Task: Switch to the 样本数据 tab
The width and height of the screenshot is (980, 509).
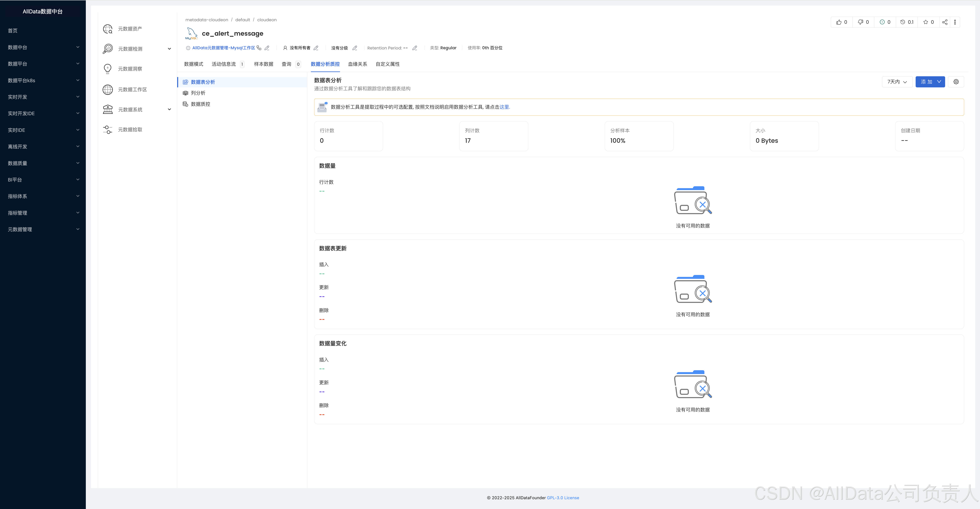Action: click(263, 64)
